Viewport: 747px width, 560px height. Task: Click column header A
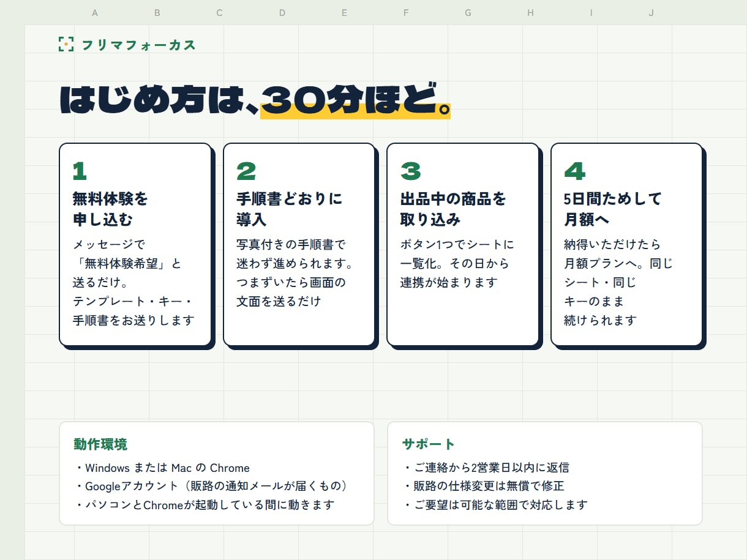pyautogui.click(x=95, y=13)
